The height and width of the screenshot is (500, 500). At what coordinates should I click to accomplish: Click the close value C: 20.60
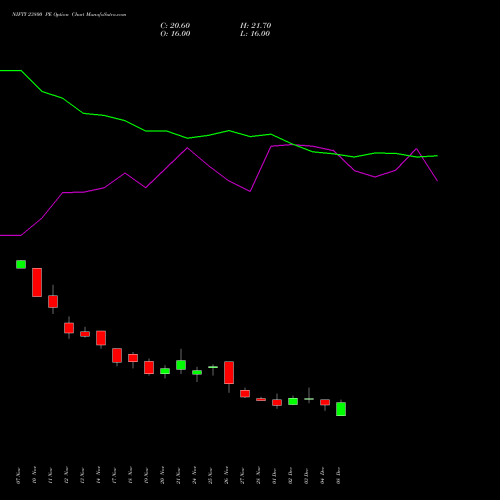175,26
